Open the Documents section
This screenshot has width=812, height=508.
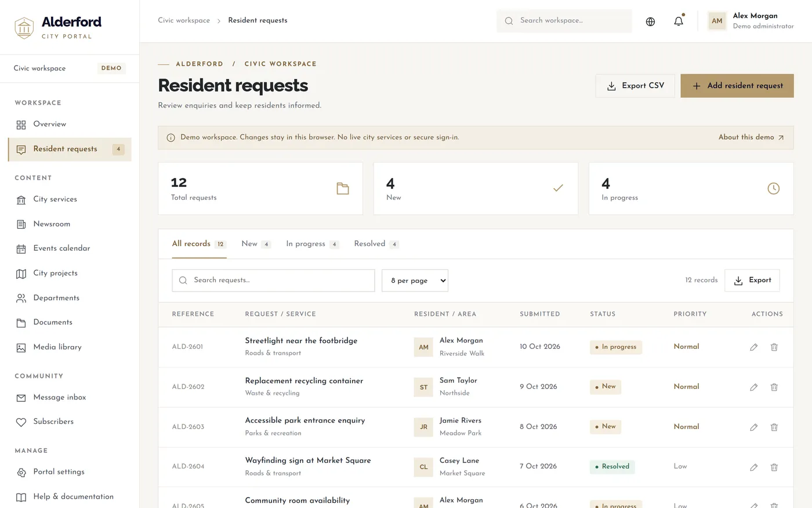(70, 322)
